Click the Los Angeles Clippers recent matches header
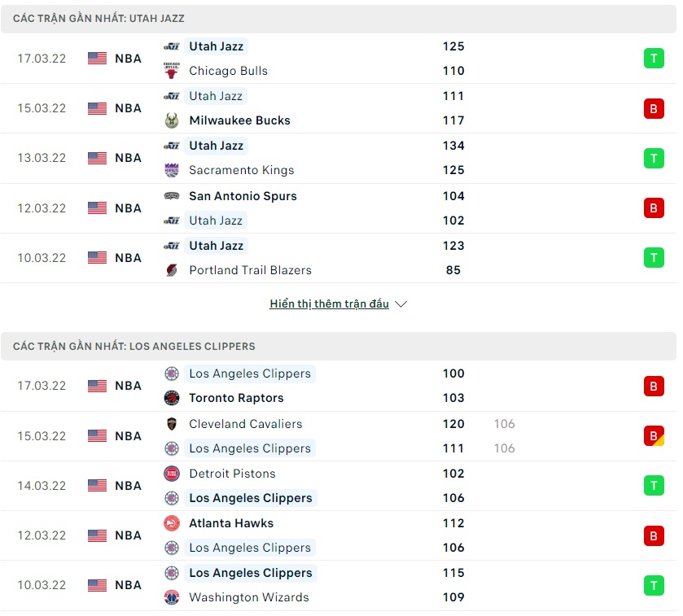The image size is (683, 616). pos(134,346)
